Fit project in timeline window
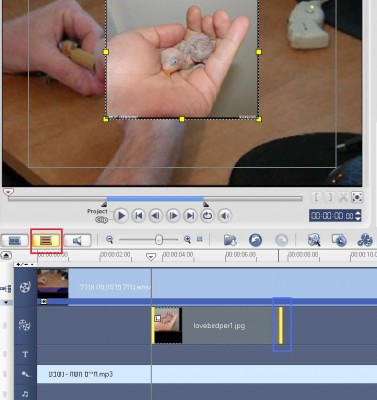The width and height of the screenshot is (377, 400). (200, 239)
